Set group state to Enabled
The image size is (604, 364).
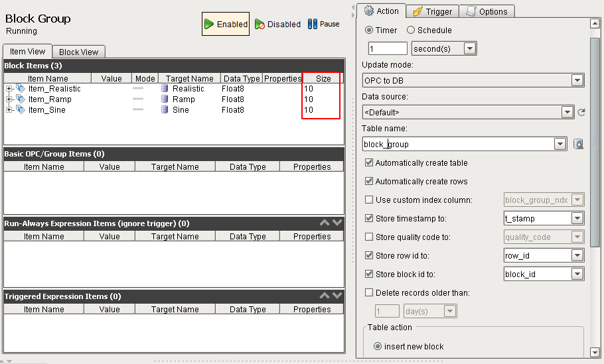[226, 25]
